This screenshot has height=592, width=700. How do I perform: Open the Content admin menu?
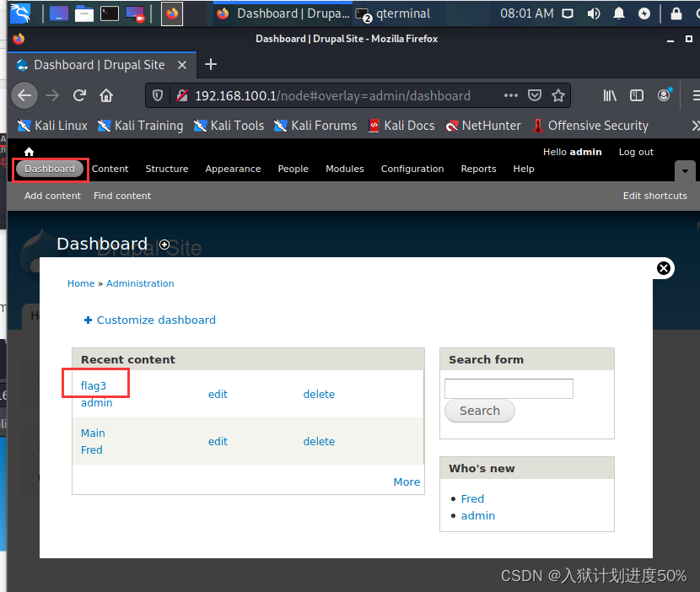pyautogui.click(x=110, y=169)
